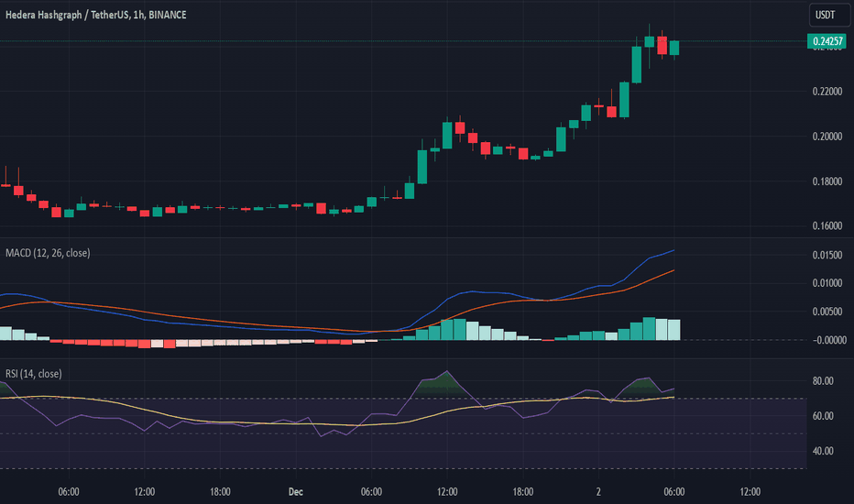Image resolution: width=854 pixels, height=504 pixels.
Task: Click the 0.20000 price axis label
Action: coord(827,137)
